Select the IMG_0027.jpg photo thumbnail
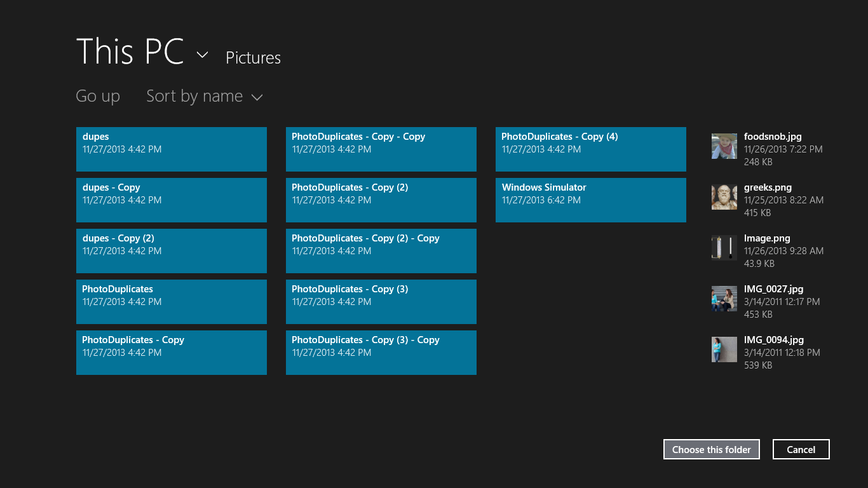The image size is (868, 488). [724, 299]
